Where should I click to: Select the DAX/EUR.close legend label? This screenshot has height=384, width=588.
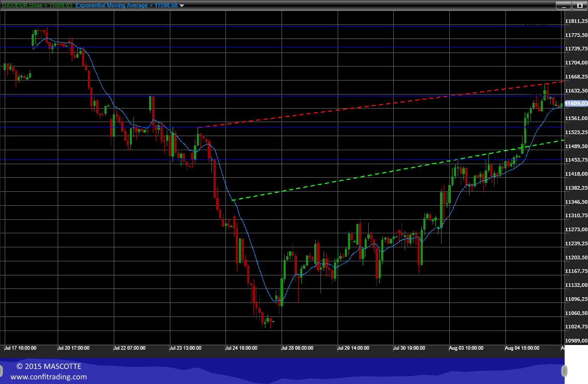tap(37, 5)
